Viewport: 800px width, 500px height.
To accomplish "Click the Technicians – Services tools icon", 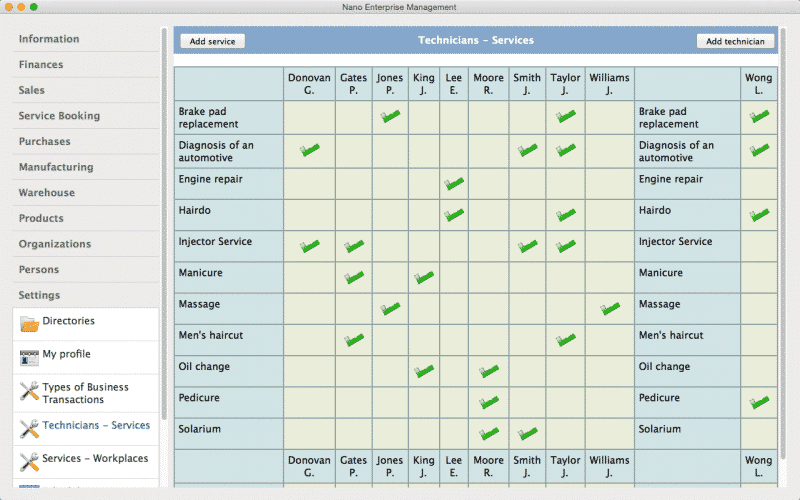I will point(29,428).
